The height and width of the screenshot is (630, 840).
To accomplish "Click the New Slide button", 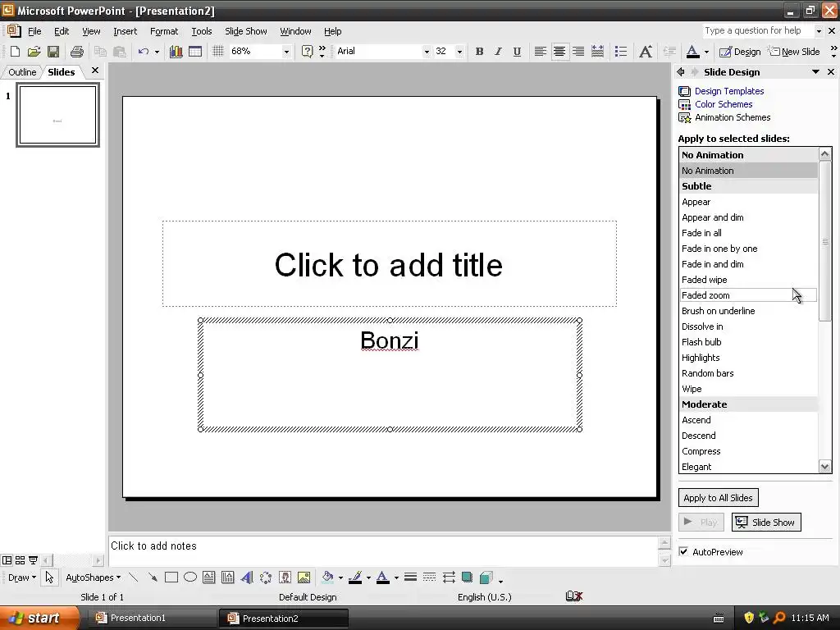I will 794,52.
